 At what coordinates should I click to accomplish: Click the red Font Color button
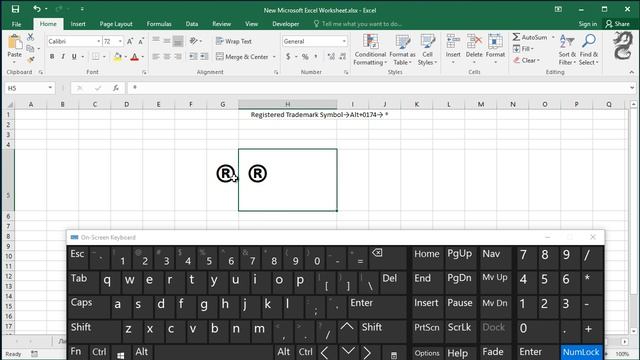pyautogui.click(x=135, y=57)
